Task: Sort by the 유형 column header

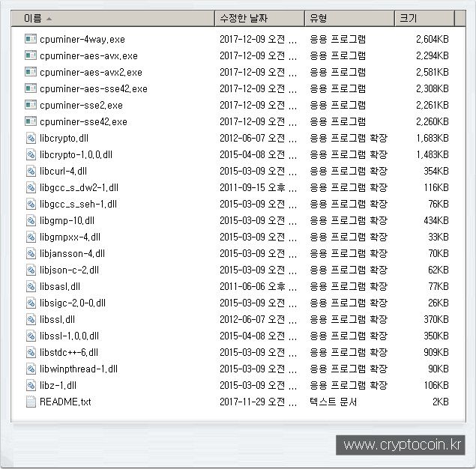Action: click(x=350, y=19)
